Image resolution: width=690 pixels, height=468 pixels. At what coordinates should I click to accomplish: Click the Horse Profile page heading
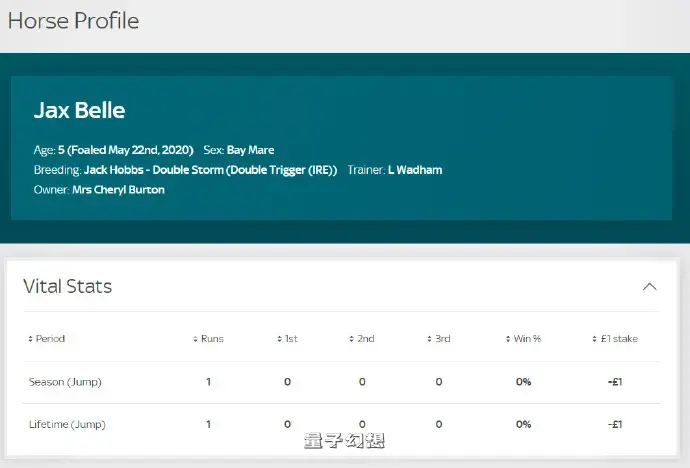tap(73, 20)
